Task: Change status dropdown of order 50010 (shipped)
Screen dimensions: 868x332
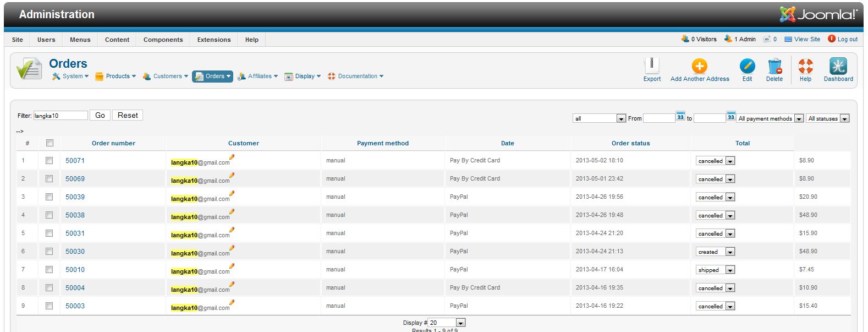Action: [x=715, y=270]
